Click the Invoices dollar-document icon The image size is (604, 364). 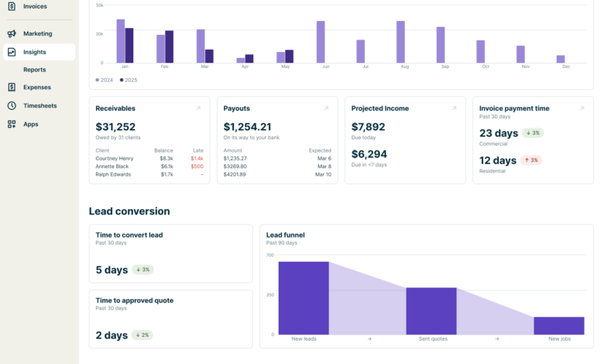12,6
